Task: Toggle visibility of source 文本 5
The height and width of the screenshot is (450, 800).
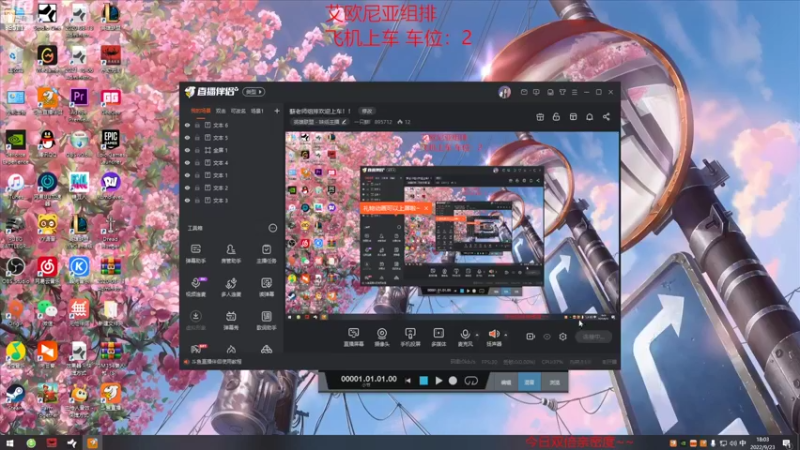Action: coord(187,138)
